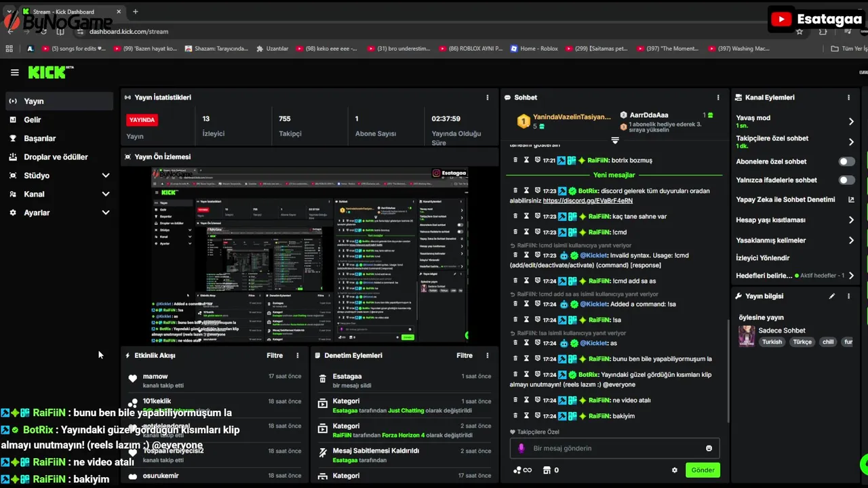Toggle Yalnızca ifadelerle sohbet switch
Screen dimensions: 868x488
pyautogui.click(x=847, y=180)
